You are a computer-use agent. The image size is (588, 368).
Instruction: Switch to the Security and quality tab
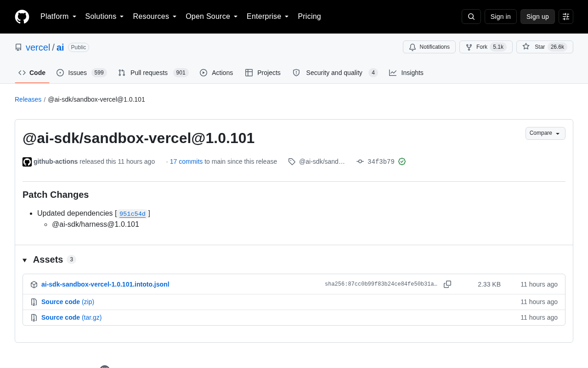[335, 73]
